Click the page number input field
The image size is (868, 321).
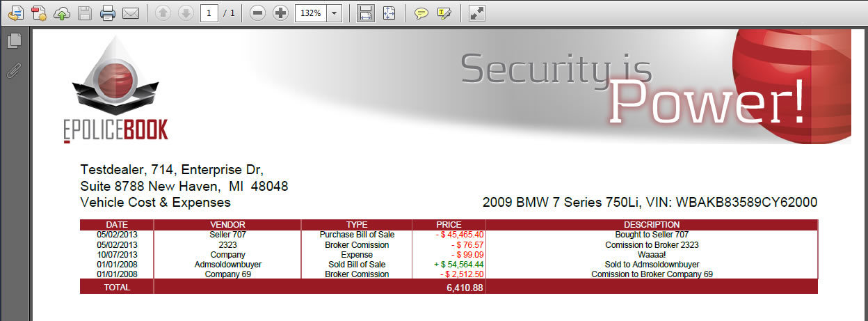point(209,13)
